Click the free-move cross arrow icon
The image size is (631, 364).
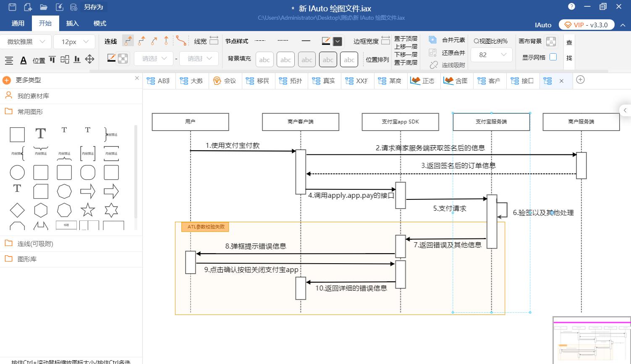pyautogui.click(x=89, y=59)
